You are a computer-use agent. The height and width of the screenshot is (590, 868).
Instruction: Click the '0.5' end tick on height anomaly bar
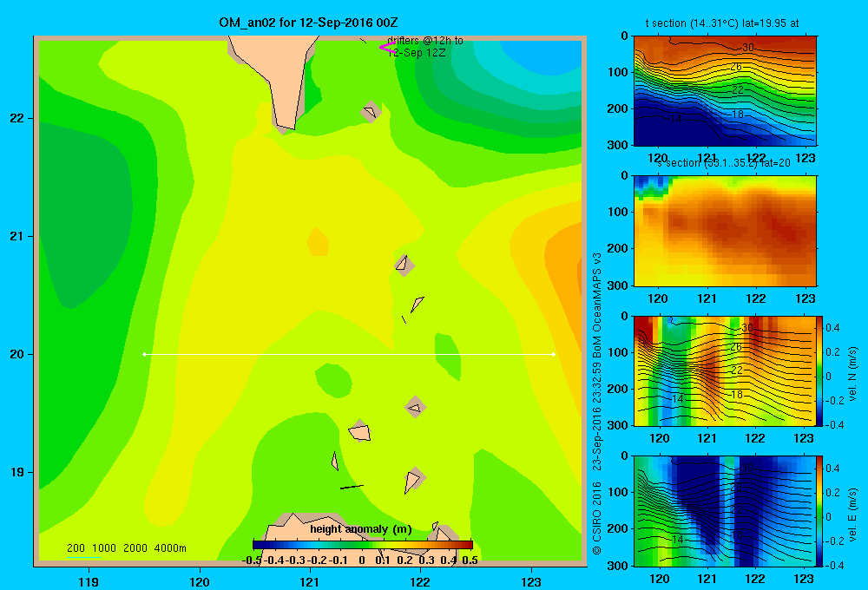[x=470, y=560]
